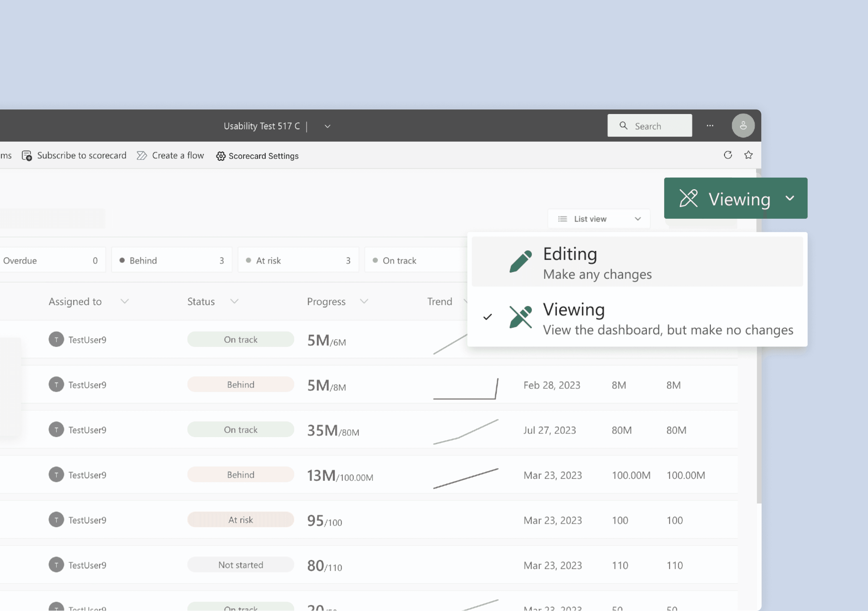Toggle the At risk status filter
The width and height of the screenshot is (868, 611).
(x=298, y=260)
